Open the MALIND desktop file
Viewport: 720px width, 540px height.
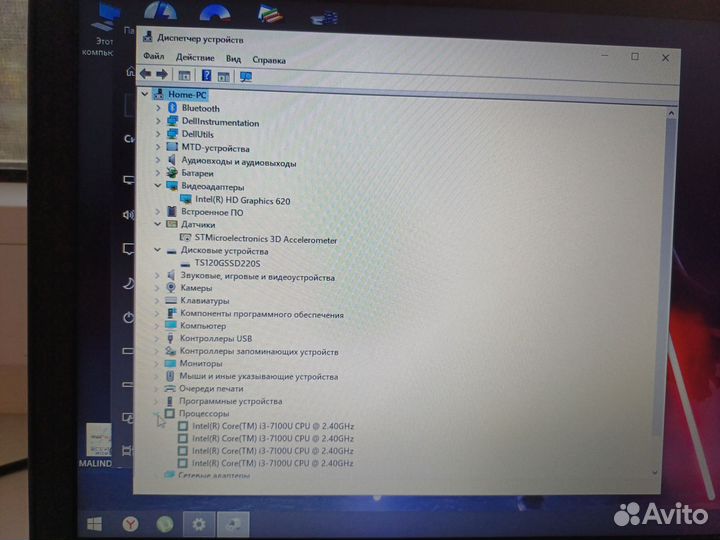click(97, 445)
